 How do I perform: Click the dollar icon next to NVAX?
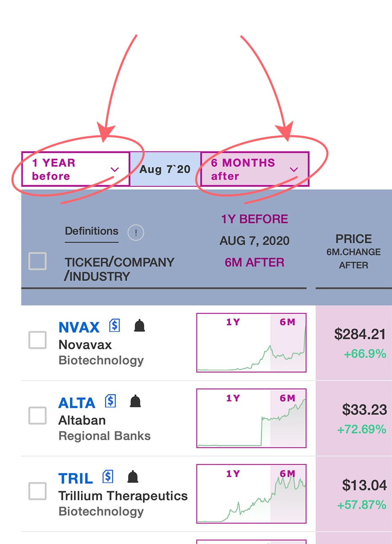(x=114, y=326)
